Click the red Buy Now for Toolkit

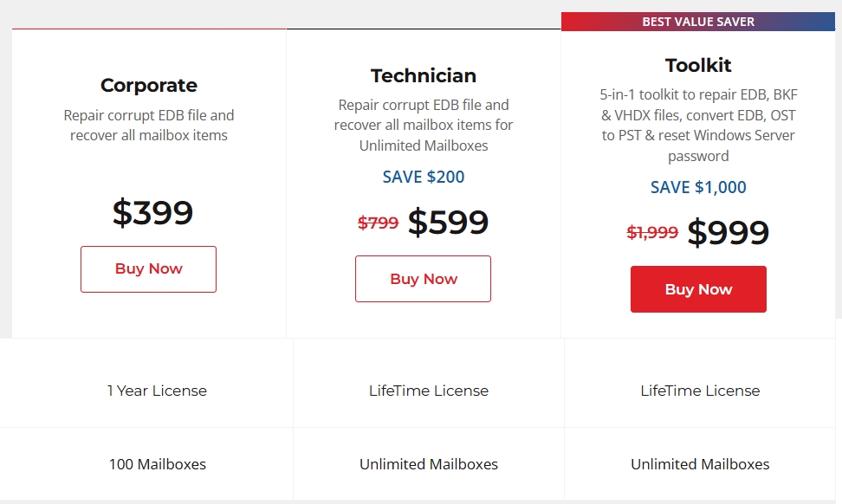pyautogui.click(x=698, y=289)
